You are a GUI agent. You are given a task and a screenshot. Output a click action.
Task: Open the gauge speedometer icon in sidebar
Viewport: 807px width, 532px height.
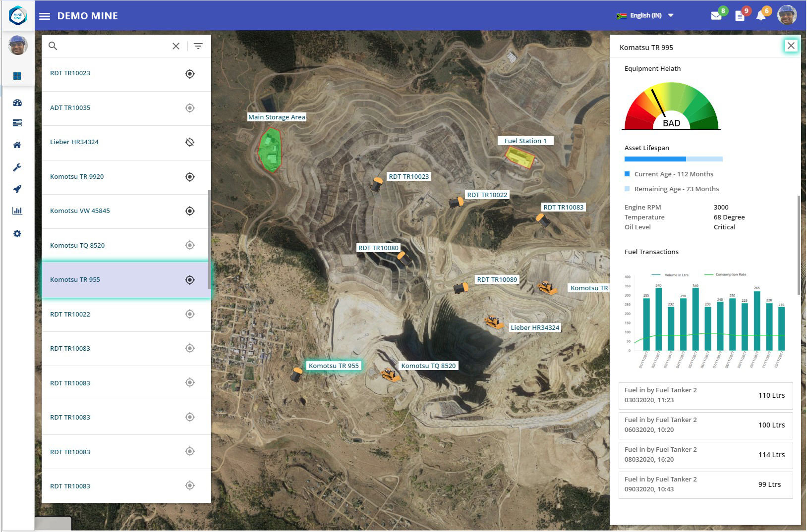(17, 103)
